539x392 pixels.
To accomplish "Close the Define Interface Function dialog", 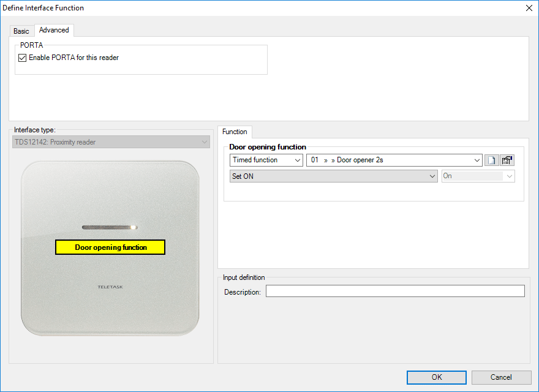I will pos(529,8).
